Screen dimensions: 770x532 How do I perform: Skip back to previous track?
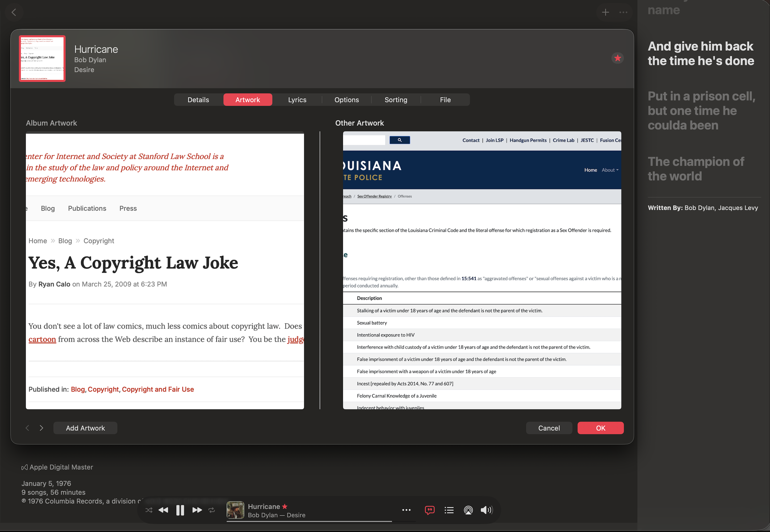pyautogui.click(x=163, y=510)
